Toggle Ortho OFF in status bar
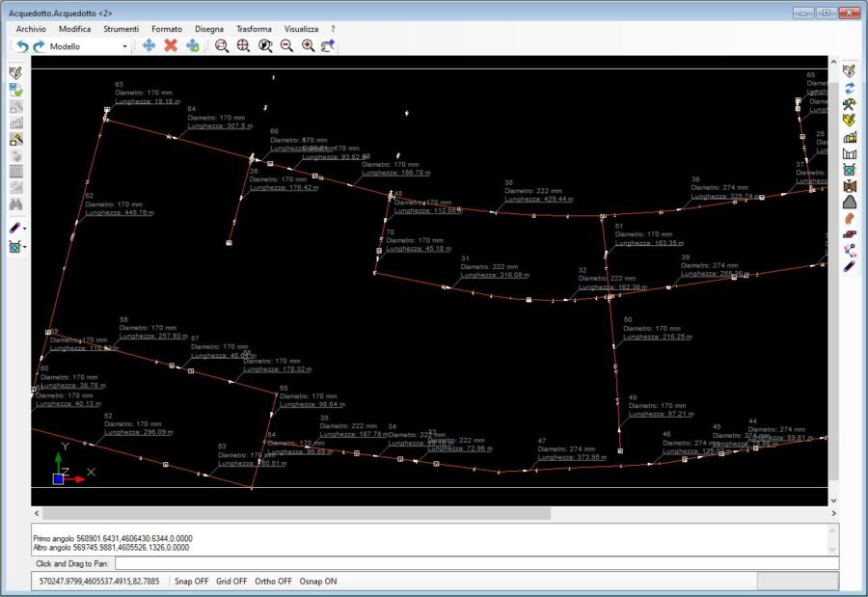The height and width of the screenshot is (597, 868). pos(273,581)
